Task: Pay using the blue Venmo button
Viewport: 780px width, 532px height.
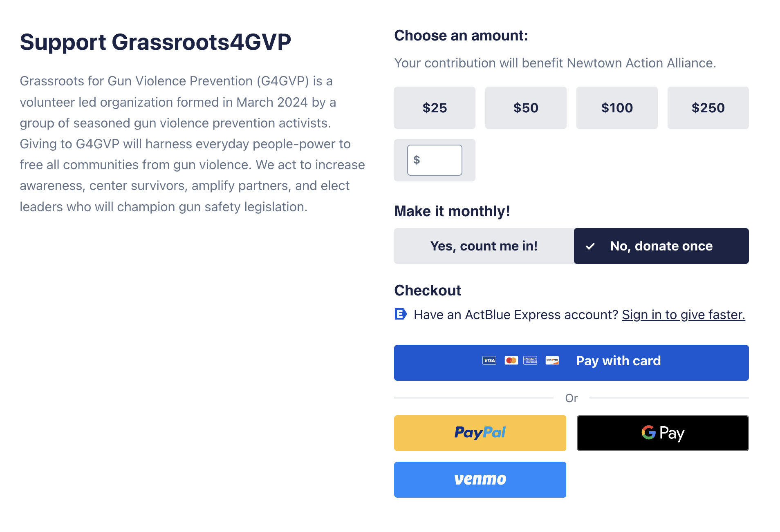Action: 480,480
